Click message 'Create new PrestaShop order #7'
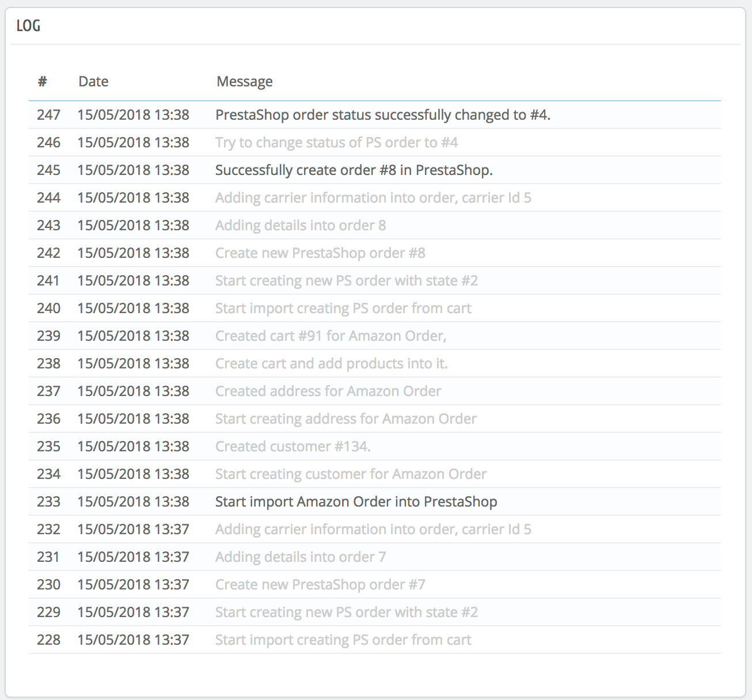The image size is (752, 700). tap(320, 584)
